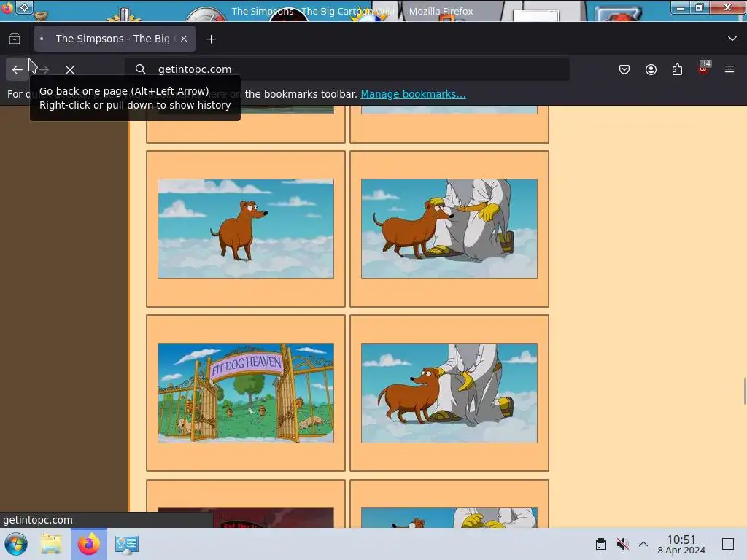The width and height of the screenshot is (747, 560).
Task: Open Firefox account icon
Action: pyautogui.click(x=651, y=69)
